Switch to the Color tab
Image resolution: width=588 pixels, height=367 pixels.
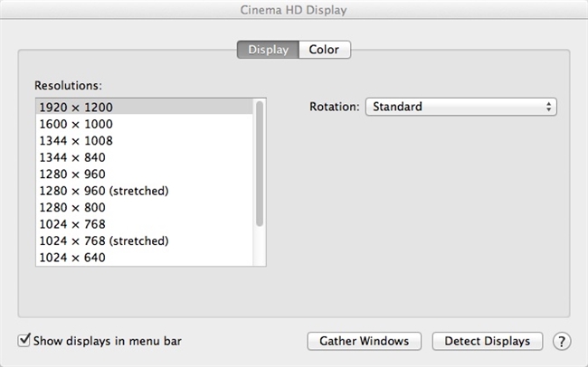click(x=324, y=50)
